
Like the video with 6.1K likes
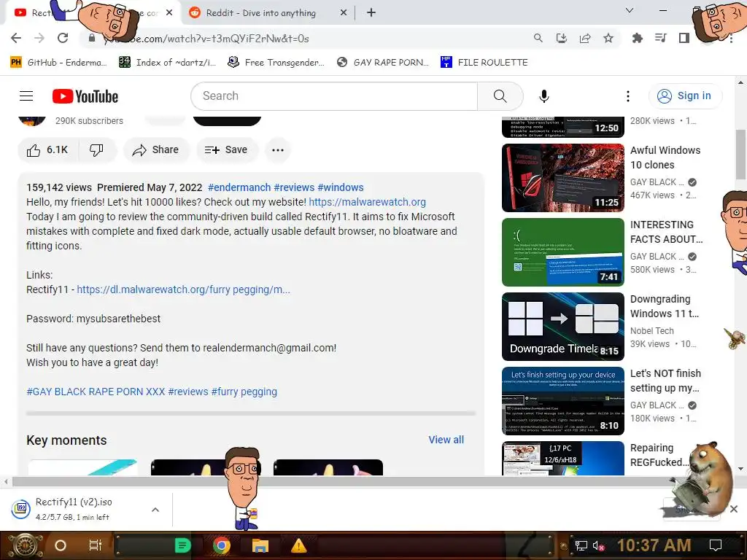pos(47,150)
